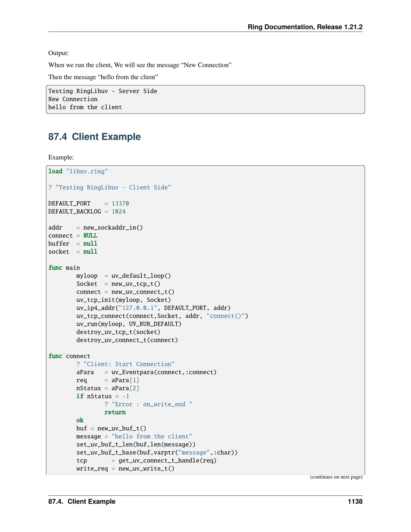Click the "127.0.0.1" address string
This screenshot has width=411, height=532.
pos(138,308)
